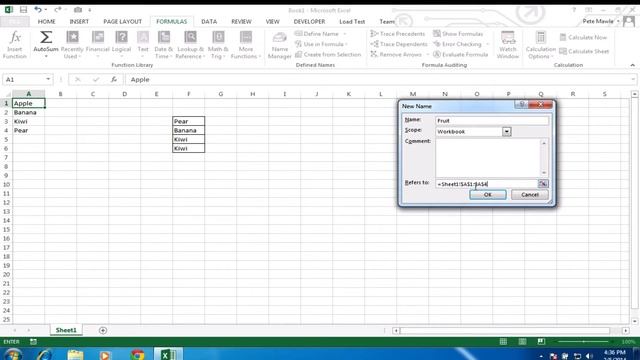Click the formula bar Enter checkmark
The width and height of the screenshot is (640, 360).
click(96, 79)
